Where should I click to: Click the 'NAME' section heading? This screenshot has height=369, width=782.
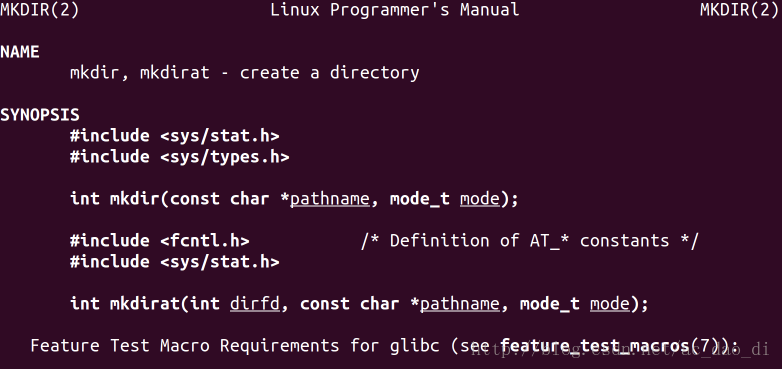[x=20, y=52]
